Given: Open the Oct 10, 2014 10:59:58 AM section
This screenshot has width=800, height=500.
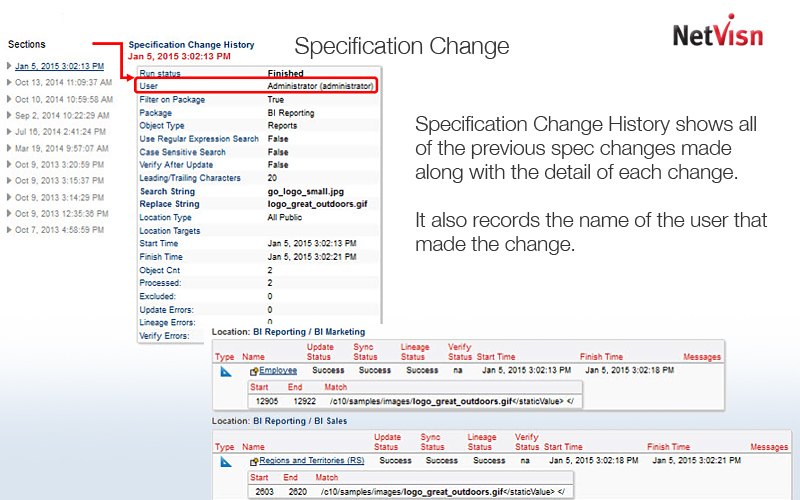Looking at the screenshot, I should pos(64,99).
